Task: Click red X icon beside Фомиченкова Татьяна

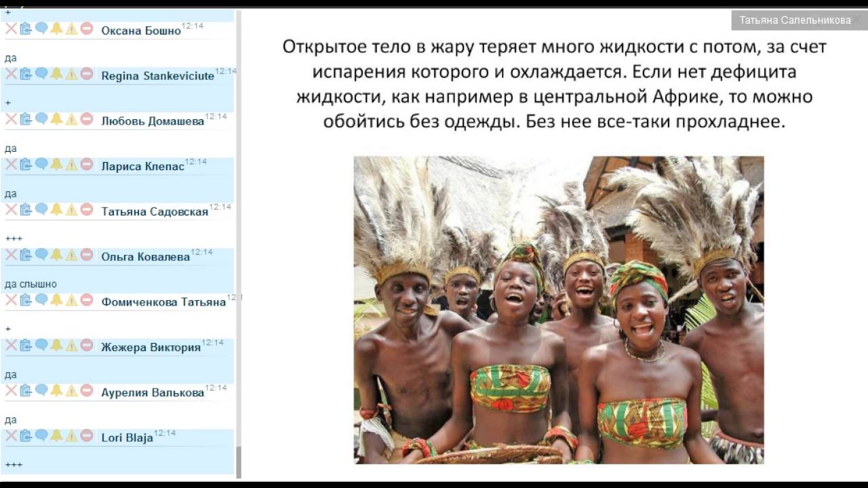Action: pos(11,300)
